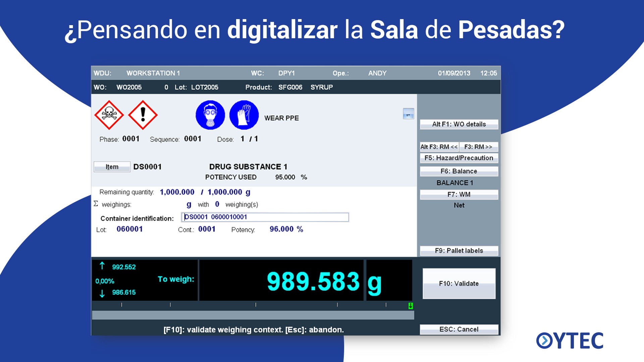Click the grey weighing progress bar
This screenshot has width=644, height=362.
tap(253, 315)
